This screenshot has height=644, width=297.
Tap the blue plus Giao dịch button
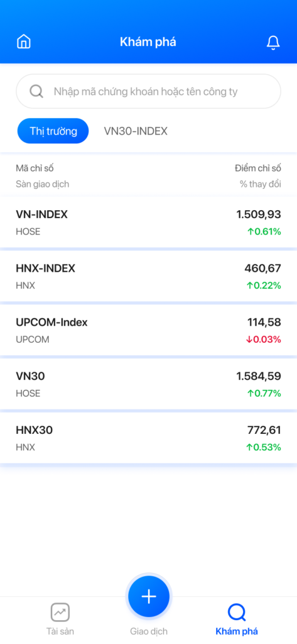click(148, 596)
